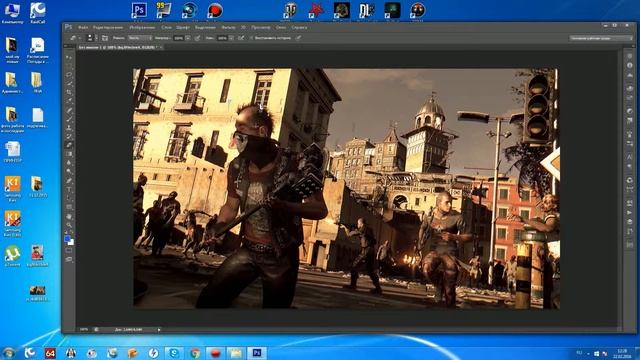This screenshot has height=360, width=640.
Task: Click the Photoshop taskbar button
Action: (x=257, y=353)
